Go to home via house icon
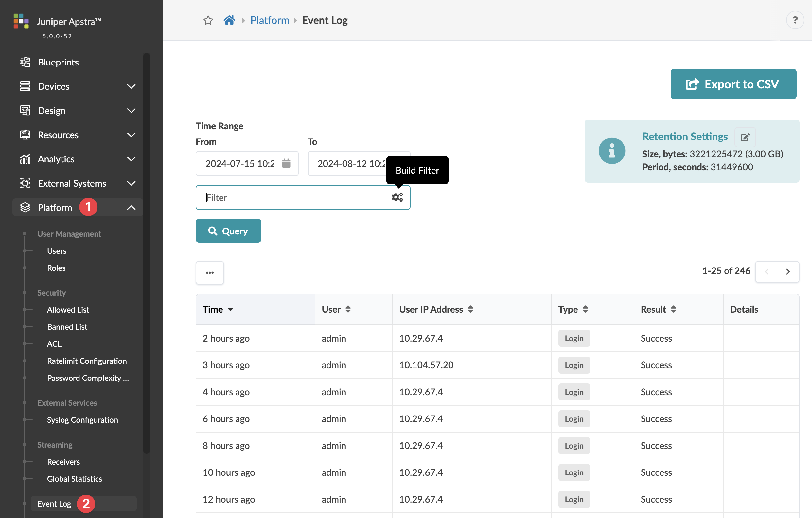 pyautogui.click(x=229, y=20)
